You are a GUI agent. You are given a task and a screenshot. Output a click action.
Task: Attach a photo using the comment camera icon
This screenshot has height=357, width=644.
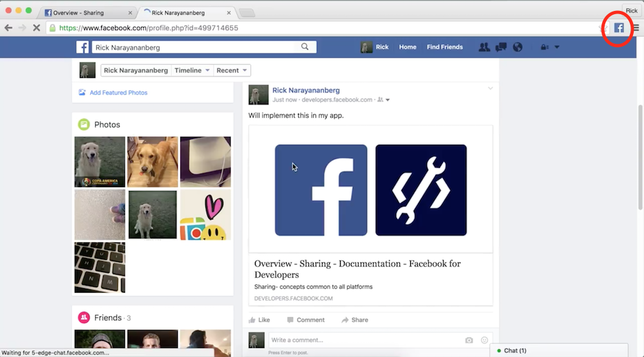(x=469, y=340)
